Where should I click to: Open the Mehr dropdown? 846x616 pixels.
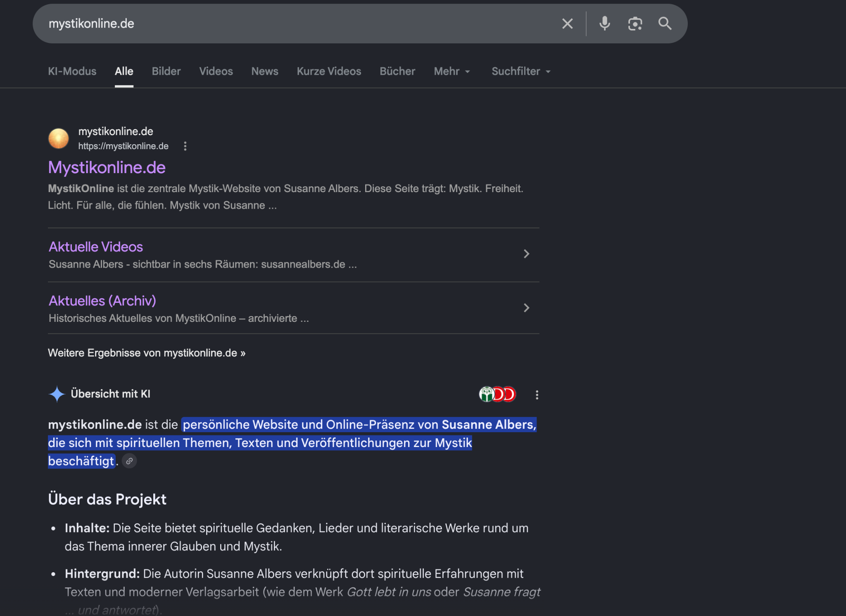coord(452,71)
